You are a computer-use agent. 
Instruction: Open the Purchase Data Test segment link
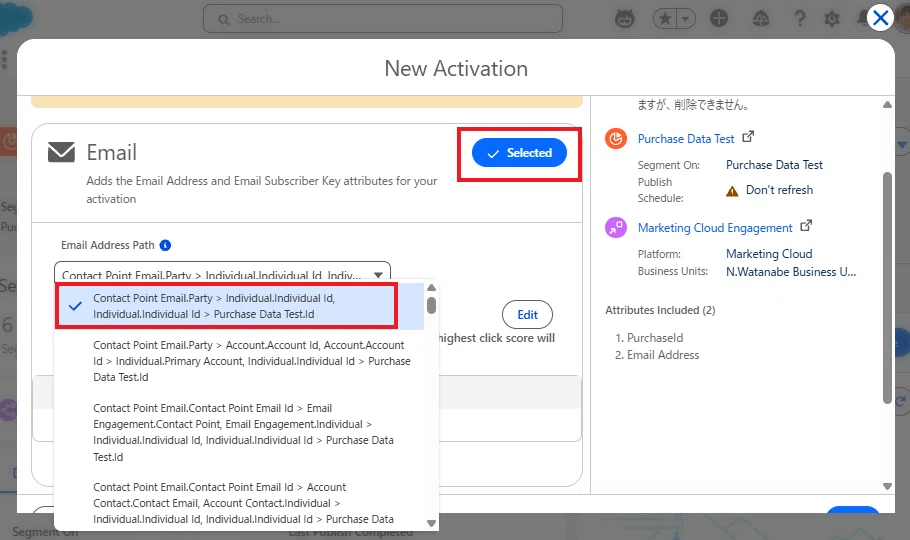[x=685, y=139]
